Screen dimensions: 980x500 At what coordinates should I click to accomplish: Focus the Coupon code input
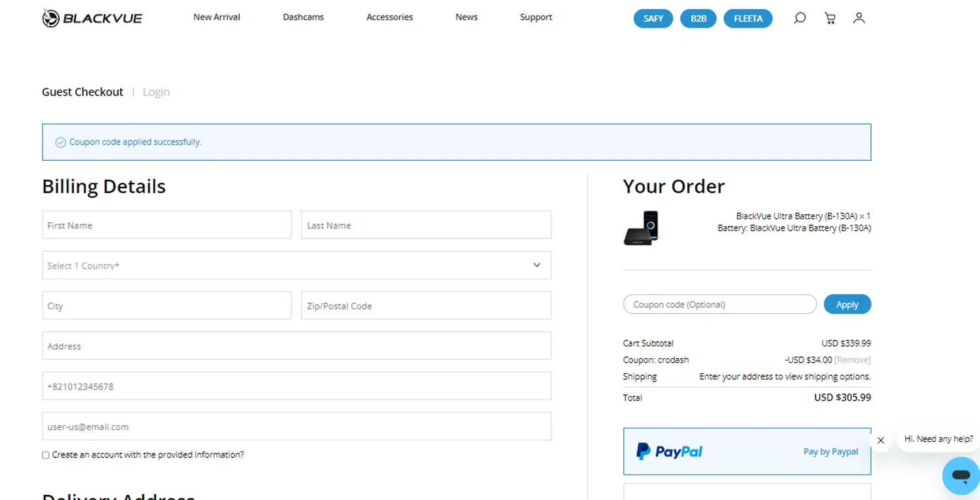pyautogui.click(x=720, y=305)
